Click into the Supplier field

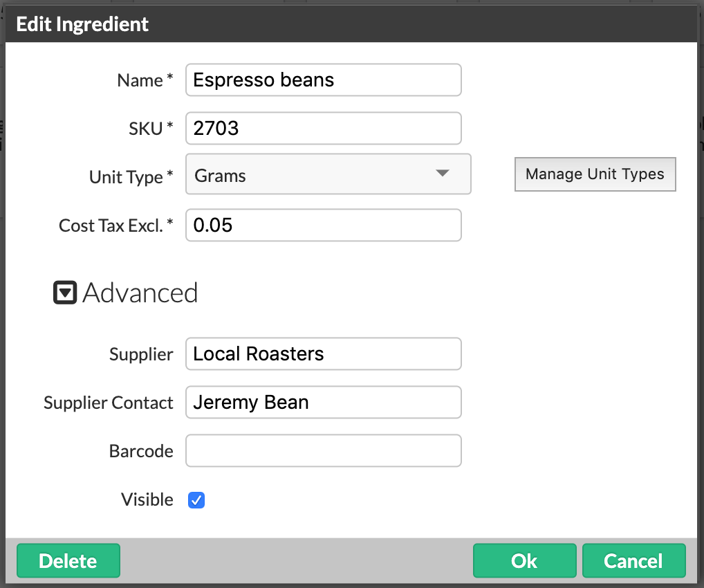pos(323,354)
